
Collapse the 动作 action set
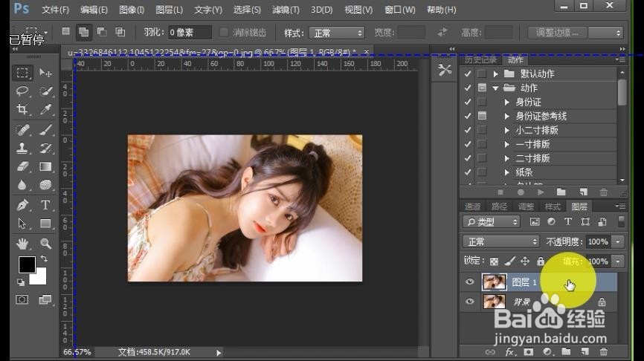[496, 88]
